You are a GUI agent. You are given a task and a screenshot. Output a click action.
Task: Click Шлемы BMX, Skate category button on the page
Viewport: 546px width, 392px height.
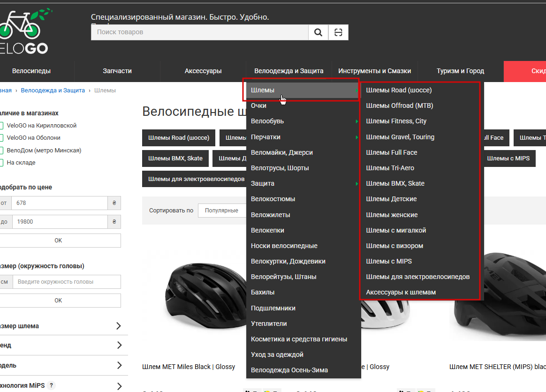pyautogui.click(x=175, y=158)
